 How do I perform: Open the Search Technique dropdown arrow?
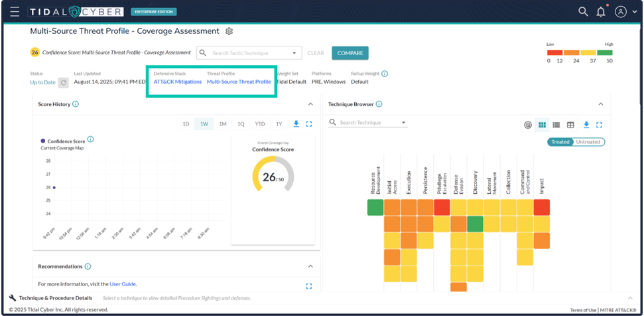click(403, 122)
